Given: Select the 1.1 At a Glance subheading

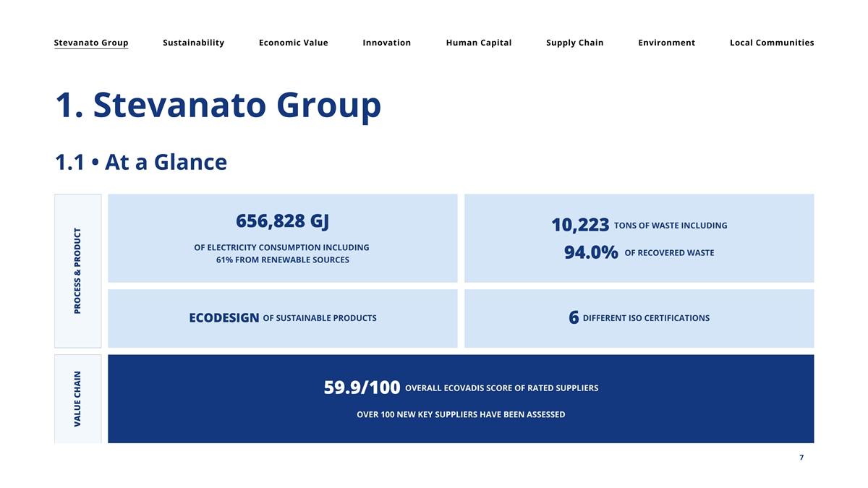Looking at the screenshot, I should 140,162.
